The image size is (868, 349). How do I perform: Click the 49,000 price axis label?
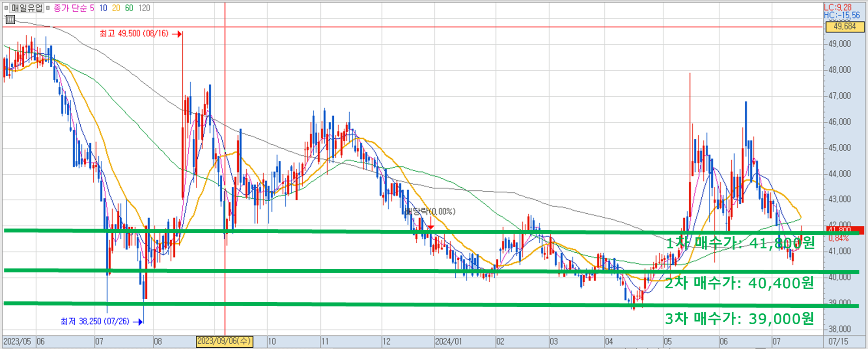pyautogui.click(x=839, y=44)
